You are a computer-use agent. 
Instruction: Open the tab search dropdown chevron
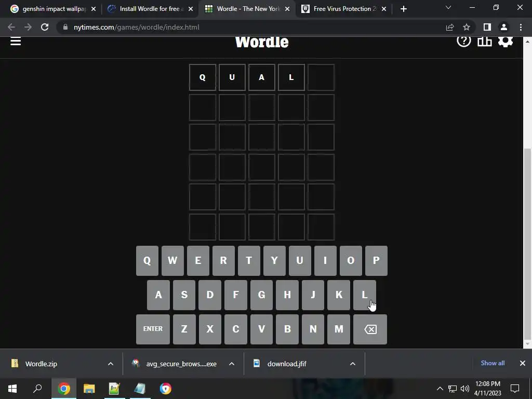448,7
